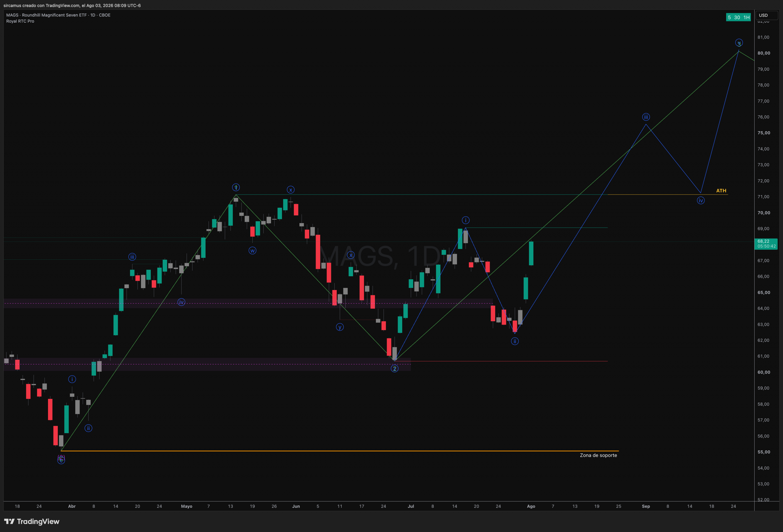Click the current price label 68,22
Viewport: 783px width, 532px height.
(x=766, y=244)
